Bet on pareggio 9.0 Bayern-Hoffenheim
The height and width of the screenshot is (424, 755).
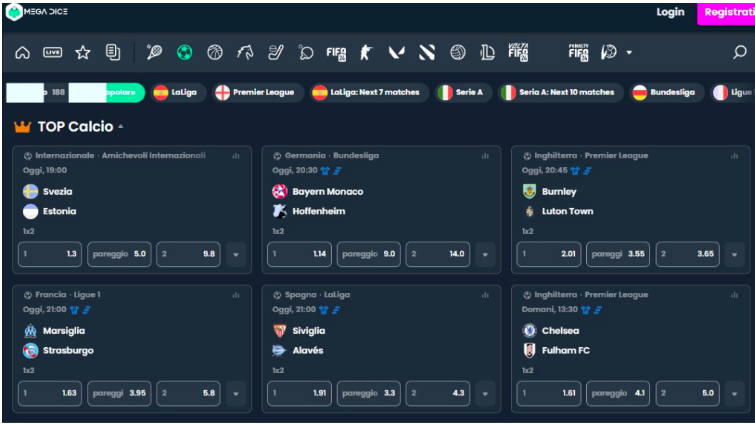tap(368, 254)
